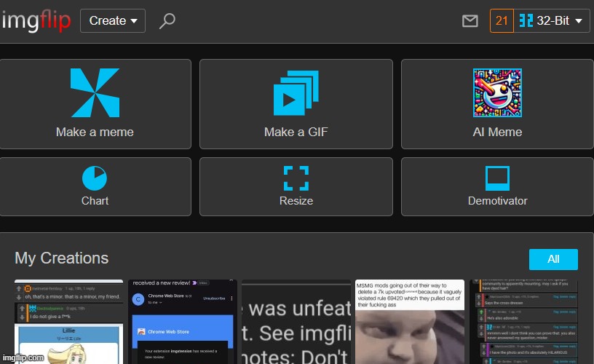This screenshot has width=594, height=364.
Task: Click the My Creations heading
Action: click(x=61, y=258)
